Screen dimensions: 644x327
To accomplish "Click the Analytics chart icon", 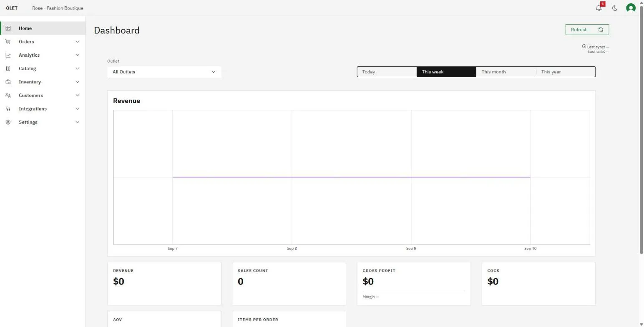I will pos(8,55).
